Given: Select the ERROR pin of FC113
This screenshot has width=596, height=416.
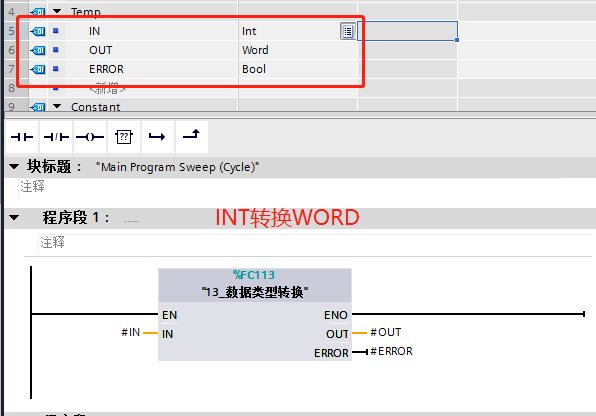Looking at the screenshot, I should 331,353.
